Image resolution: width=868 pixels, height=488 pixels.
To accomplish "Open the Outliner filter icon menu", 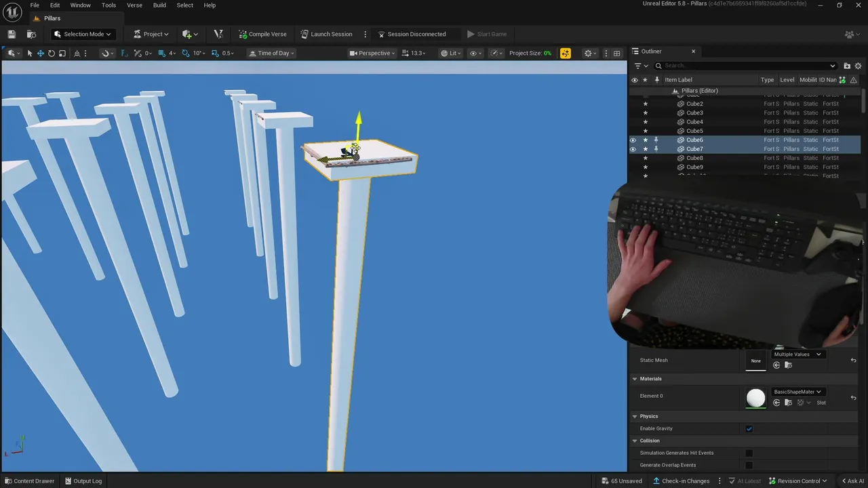I will pyautogui.click(x=640, y=66).
